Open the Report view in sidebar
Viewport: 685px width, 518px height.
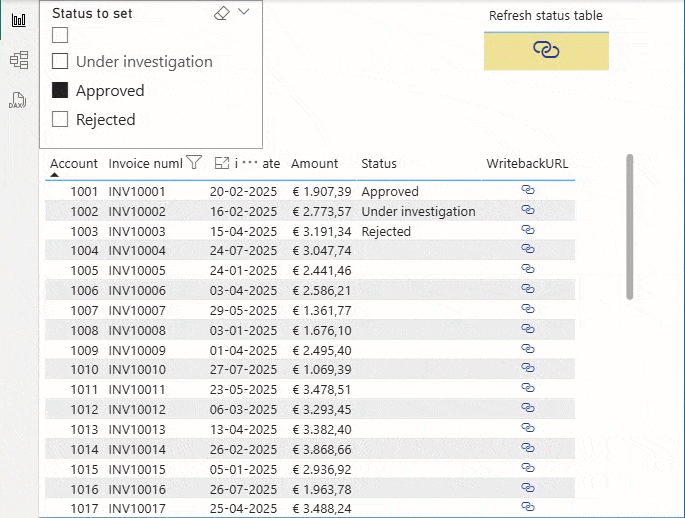click(18, 20)
